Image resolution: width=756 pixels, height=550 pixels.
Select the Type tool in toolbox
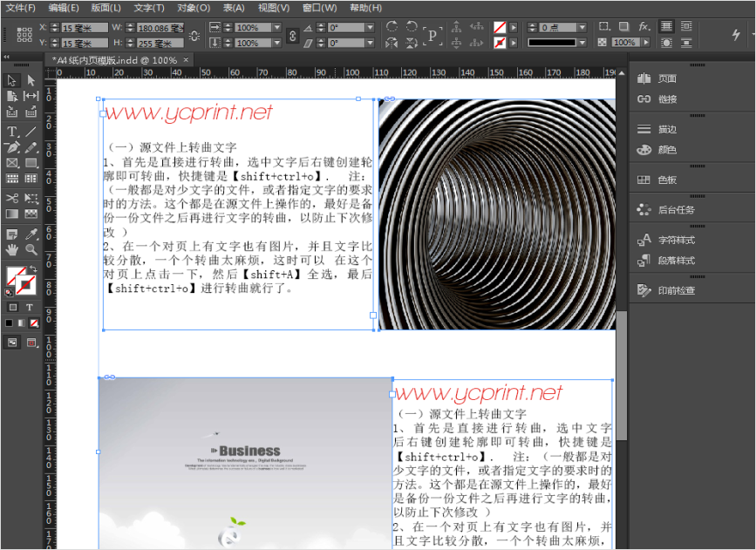[12, 132]
